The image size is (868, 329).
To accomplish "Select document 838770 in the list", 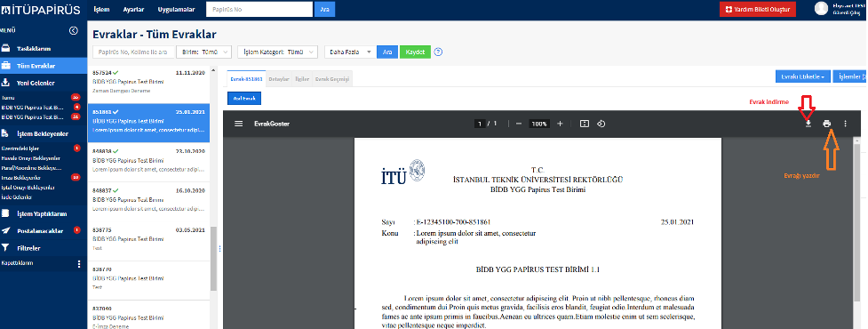I will pyautogui.click(x=148, y=279).
